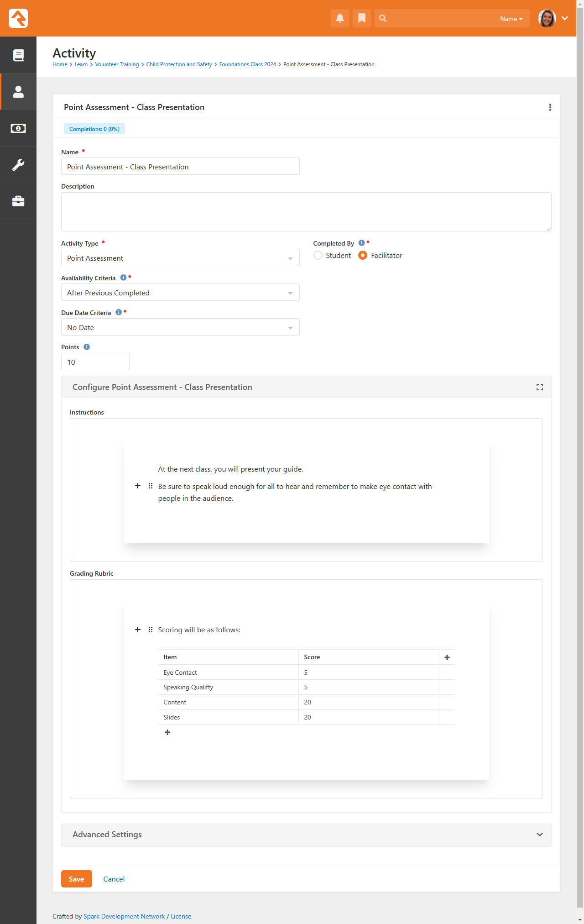Select the Facilitator radio button
The width and height of the screenshot is (584, 924).
[363, 255]
